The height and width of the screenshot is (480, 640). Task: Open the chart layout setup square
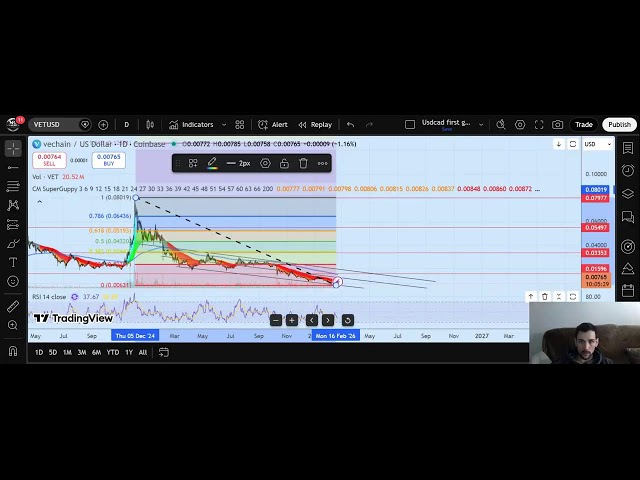(x=410, y=125)
